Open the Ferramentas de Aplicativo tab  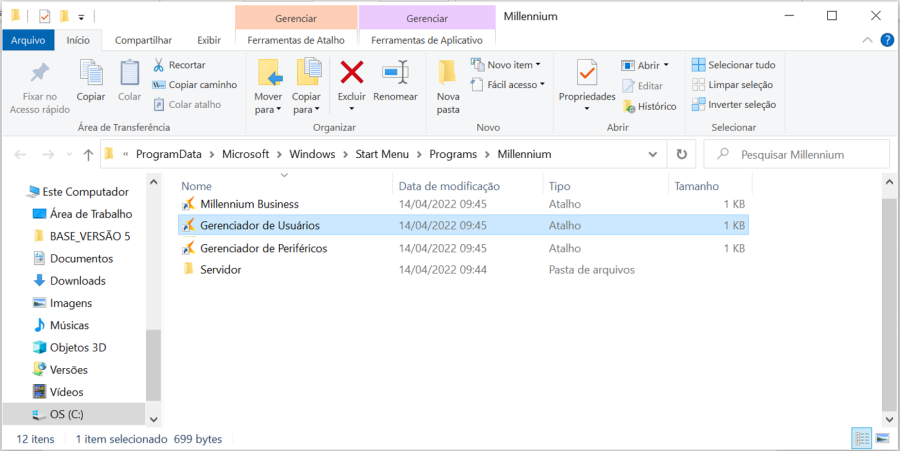click(427, 40)
